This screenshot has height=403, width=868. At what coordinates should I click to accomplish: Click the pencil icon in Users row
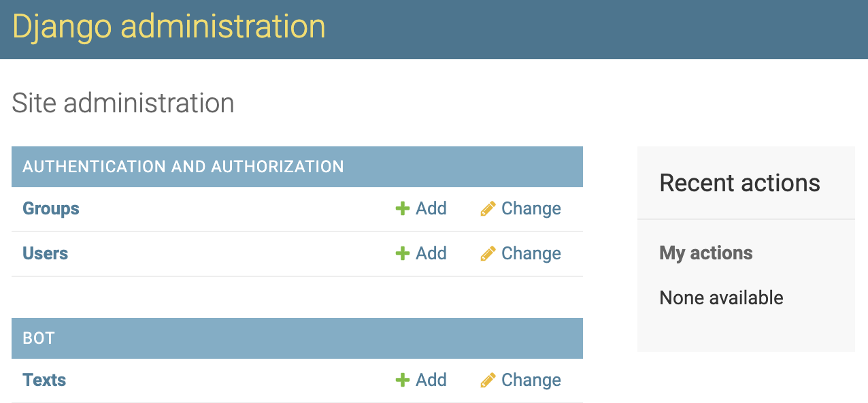click(x=488, y=253)
